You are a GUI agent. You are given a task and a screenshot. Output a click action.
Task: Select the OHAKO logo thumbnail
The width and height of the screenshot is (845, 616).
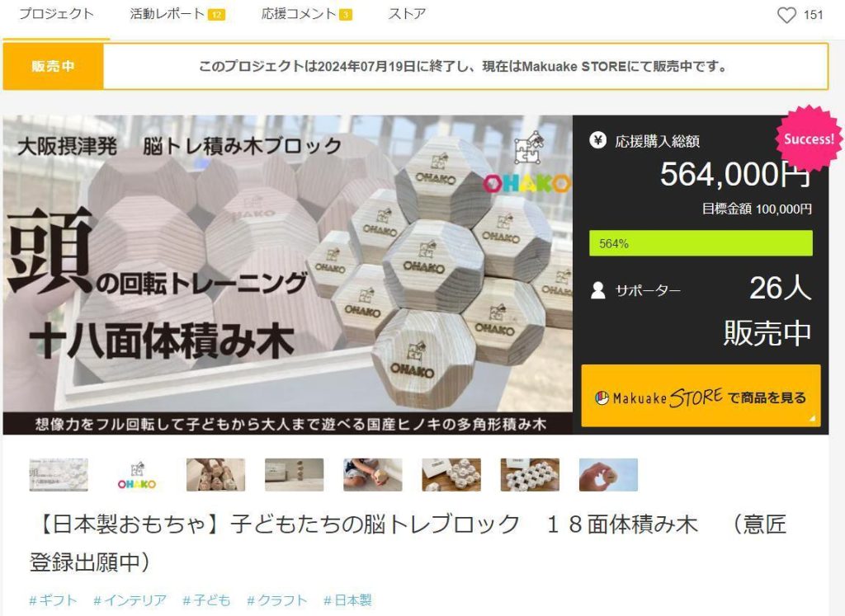pos(137,475)
